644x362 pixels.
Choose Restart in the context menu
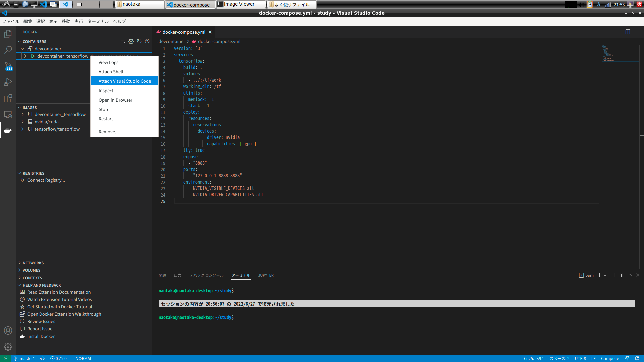pos(106,119)
